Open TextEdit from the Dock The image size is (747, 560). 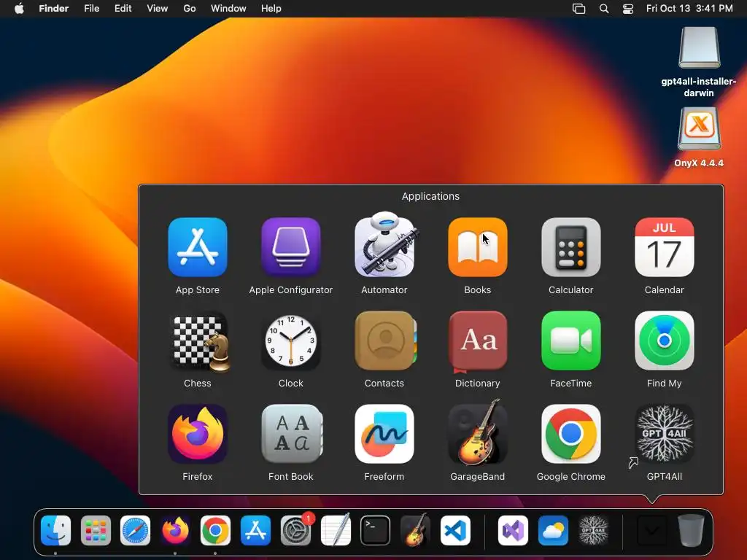click(x=336, y=530)
